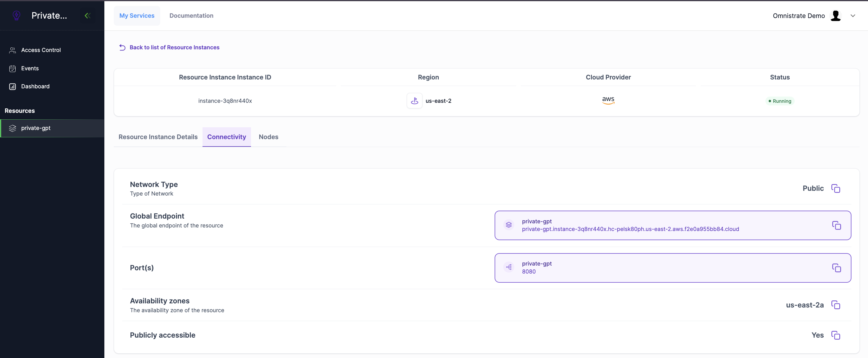Viewport: 868px width, 358px height.
Task: Open the Documentation tab
Action: click(x=191, y=15)
